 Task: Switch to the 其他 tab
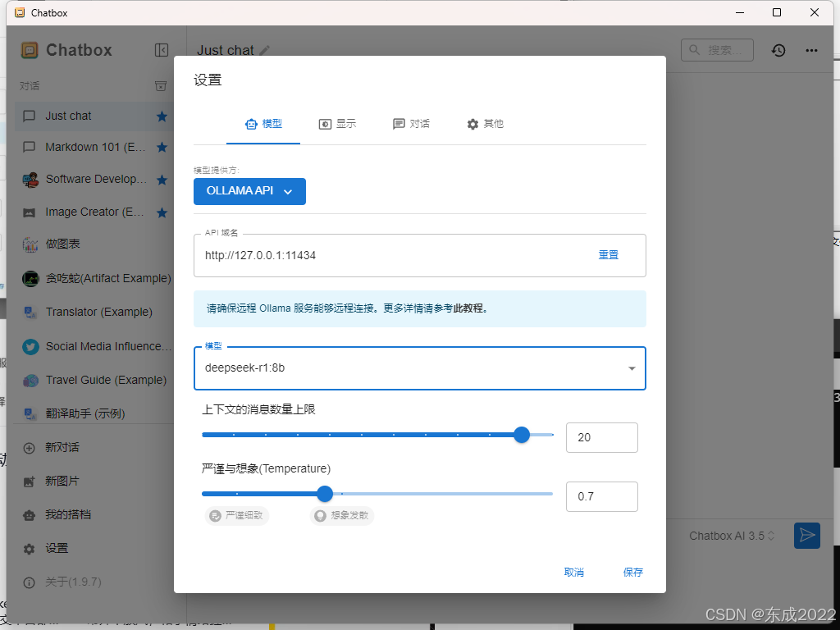[485, 124]
